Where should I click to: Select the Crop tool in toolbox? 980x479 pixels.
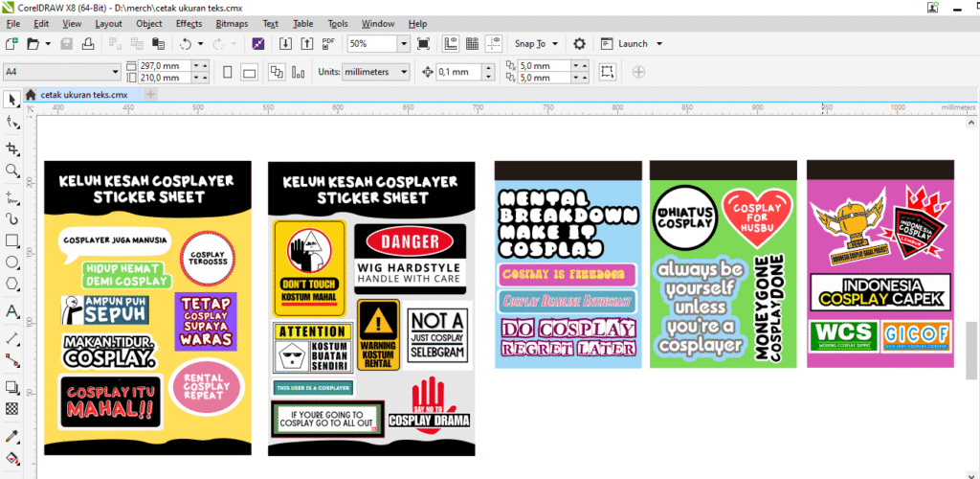[11, 148]
